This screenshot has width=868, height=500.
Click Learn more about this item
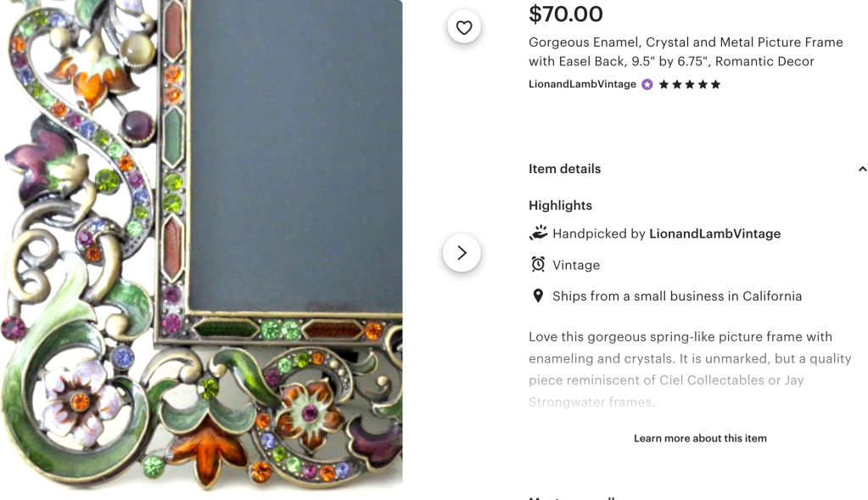click(x=700, y=439)
